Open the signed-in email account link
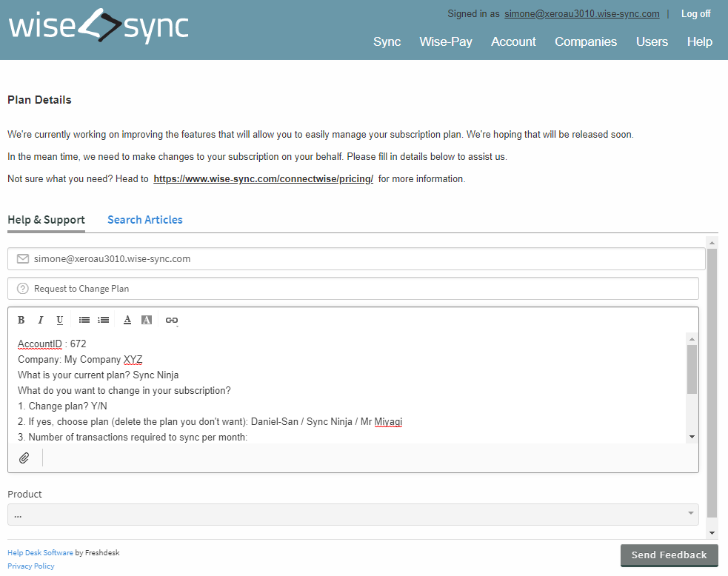The width and height of the screenshot is (728, 576). (582, 14)
